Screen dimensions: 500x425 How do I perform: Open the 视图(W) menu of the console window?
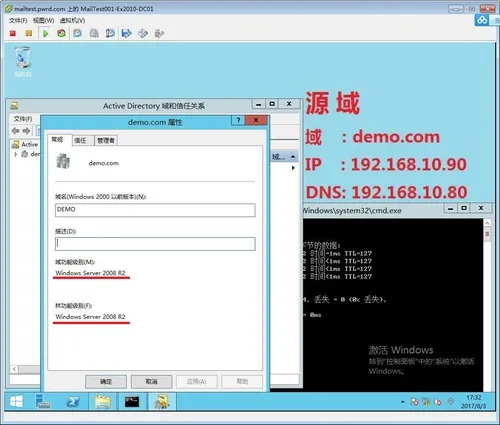tap(43, 21)
